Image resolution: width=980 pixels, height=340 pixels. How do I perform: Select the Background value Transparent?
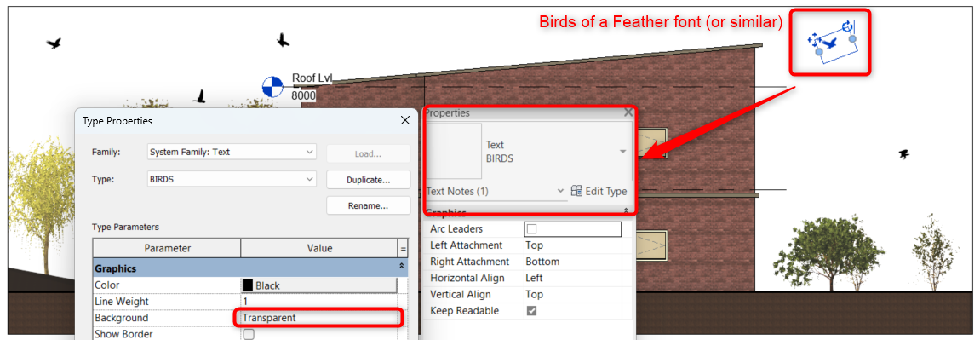click(x=318, y=318)
